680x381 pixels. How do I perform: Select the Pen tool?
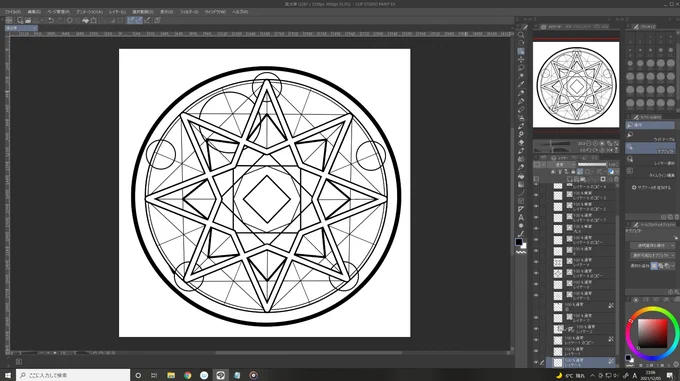(521, 93)
